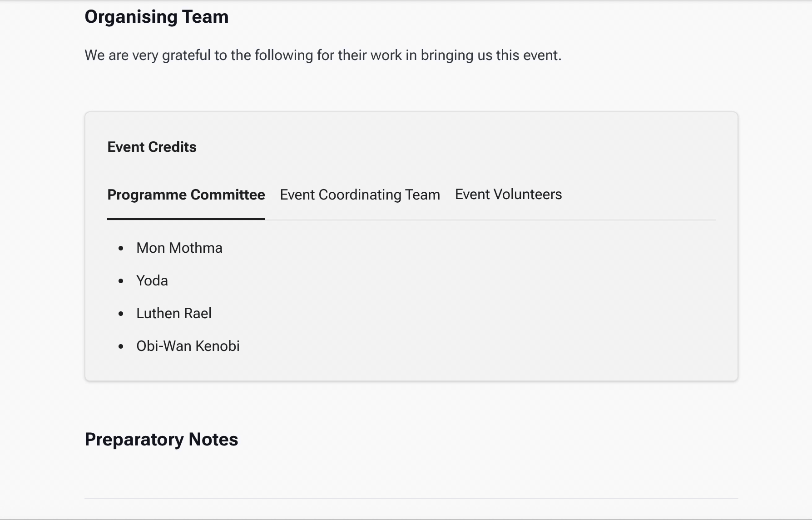Click the Preparatory Notes heading
This screenshot has width=812, height=520.
point(161,440)
